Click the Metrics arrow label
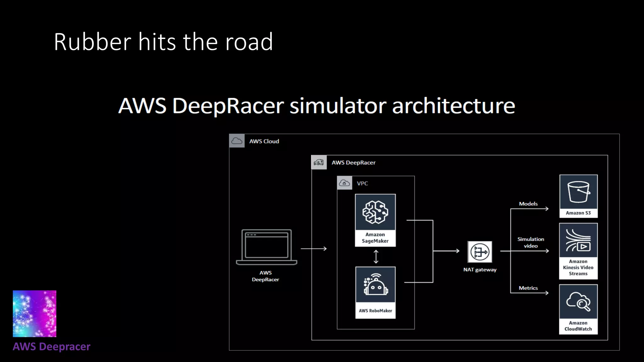The width and height of the screenshot is (644, 362). [528, 288]
